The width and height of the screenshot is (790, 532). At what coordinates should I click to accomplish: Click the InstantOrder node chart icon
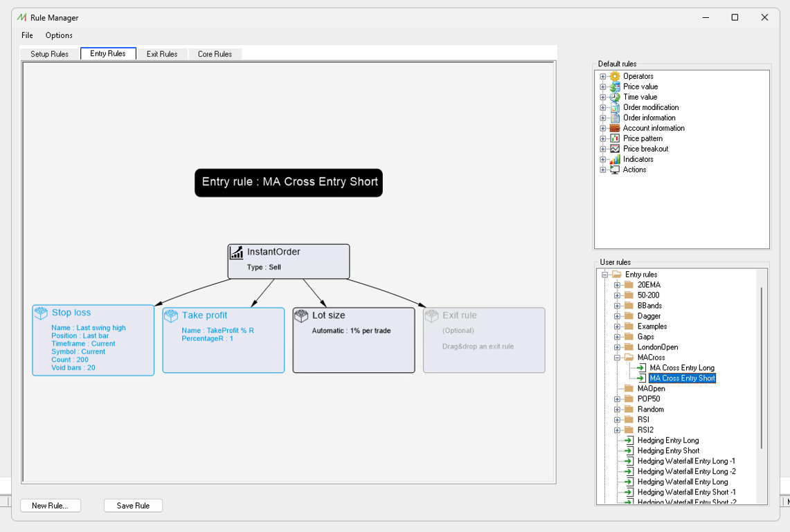tap(237, 253)
